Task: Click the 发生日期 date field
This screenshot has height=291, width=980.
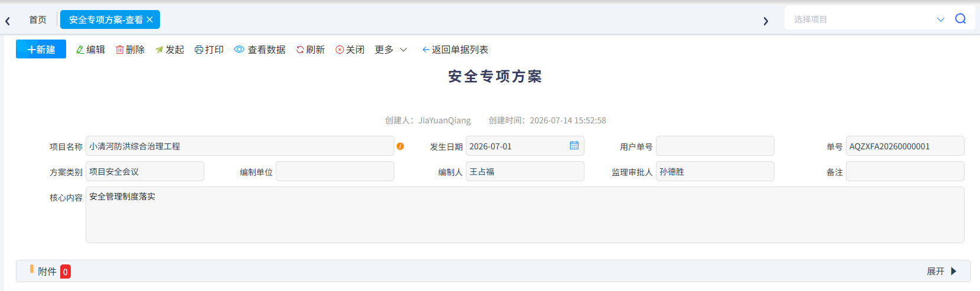Action: click(x=525, y=146)
